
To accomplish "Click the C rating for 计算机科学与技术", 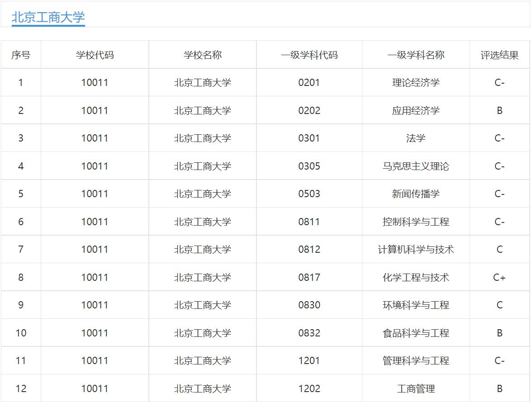I will pyautogui.click(x=500, y=249).
